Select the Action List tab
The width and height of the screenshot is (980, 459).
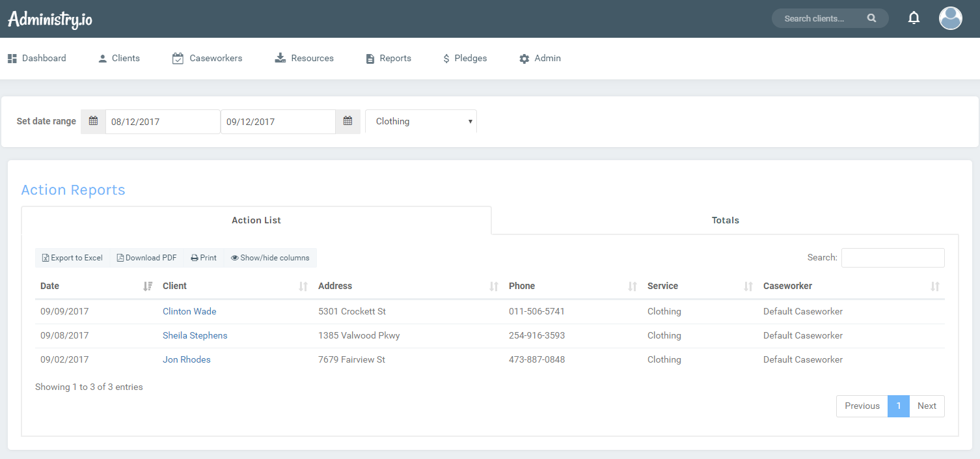[x=256, y=220]
